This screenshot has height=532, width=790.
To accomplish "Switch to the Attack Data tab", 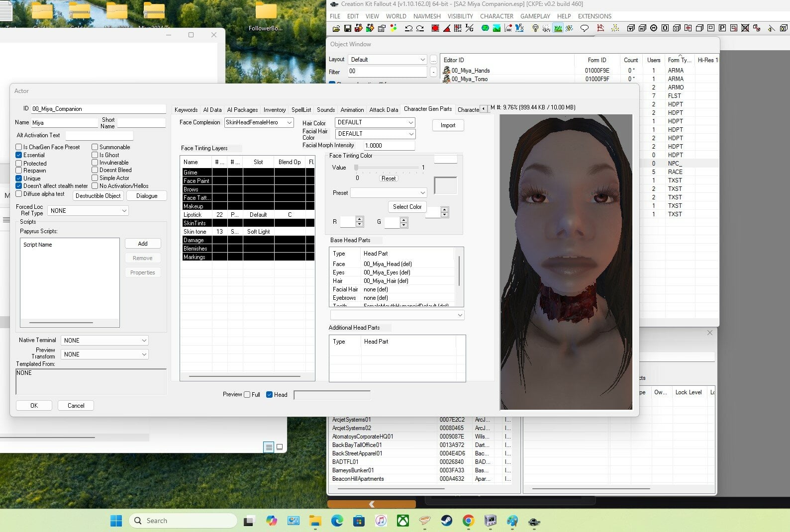I will [384, 110].
